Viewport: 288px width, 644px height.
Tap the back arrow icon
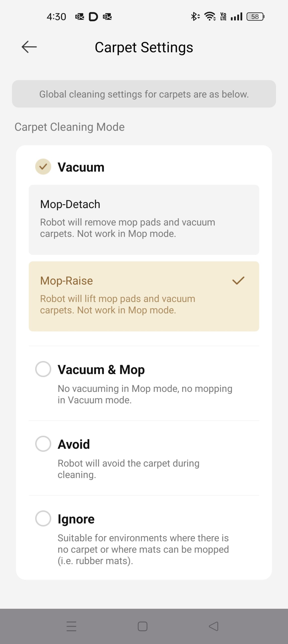click(x=29, y=47)
